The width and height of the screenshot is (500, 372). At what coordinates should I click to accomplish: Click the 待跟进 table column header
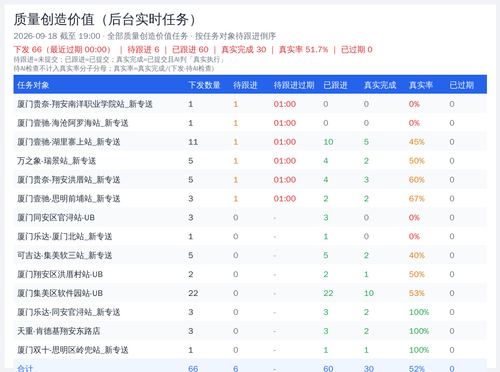click(x=245, y=85)
